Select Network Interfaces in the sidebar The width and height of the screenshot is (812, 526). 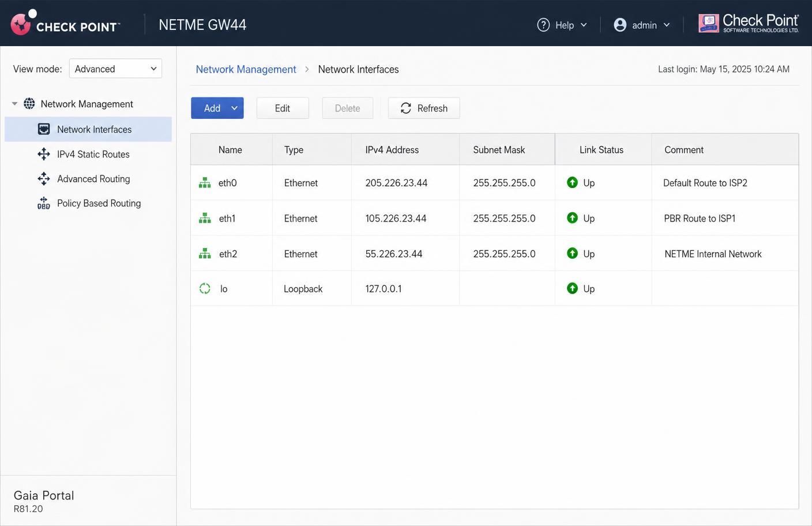point(88,129)
